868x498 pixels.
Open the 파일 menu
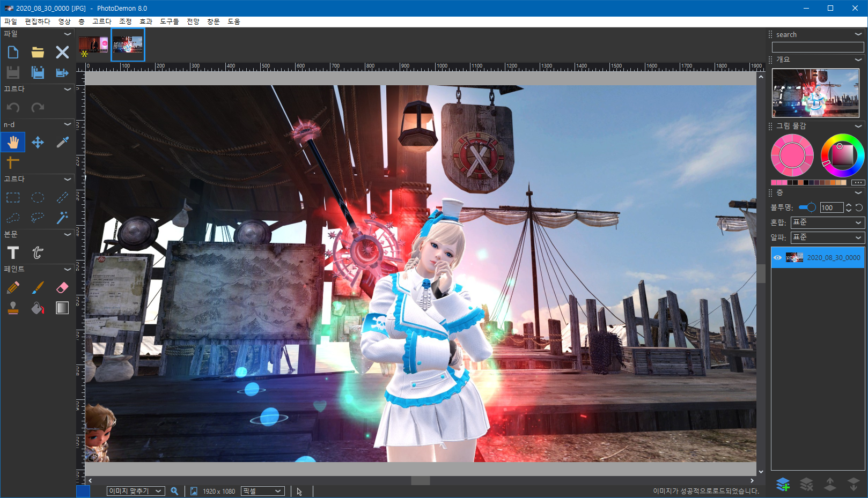(11, 21)
